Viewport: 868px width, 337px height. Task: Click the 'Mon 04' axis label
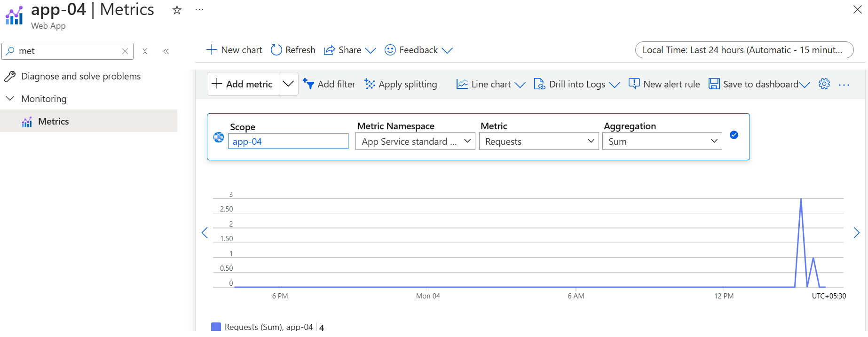[428, 296]
